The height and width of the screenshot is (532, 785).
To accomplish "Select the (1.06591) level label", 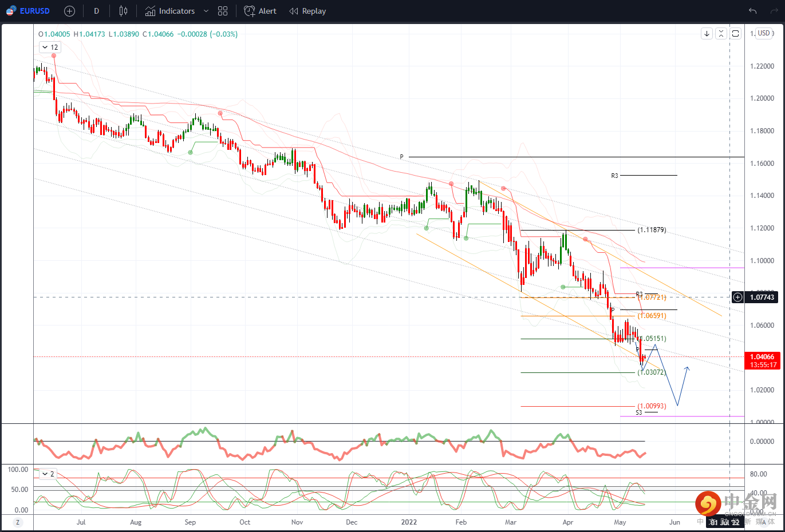I will pyautogui.click(x=652, y=316).
